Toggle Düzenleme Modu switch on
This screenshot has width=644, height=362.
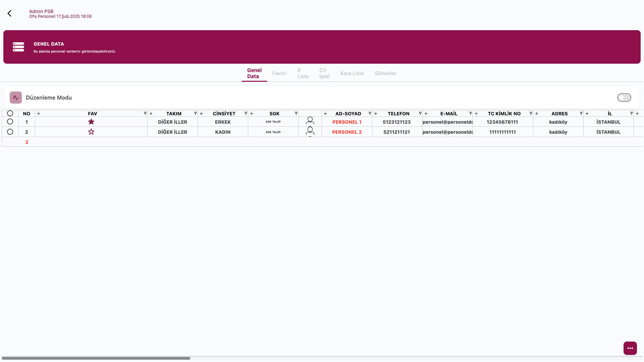(624, 98)
